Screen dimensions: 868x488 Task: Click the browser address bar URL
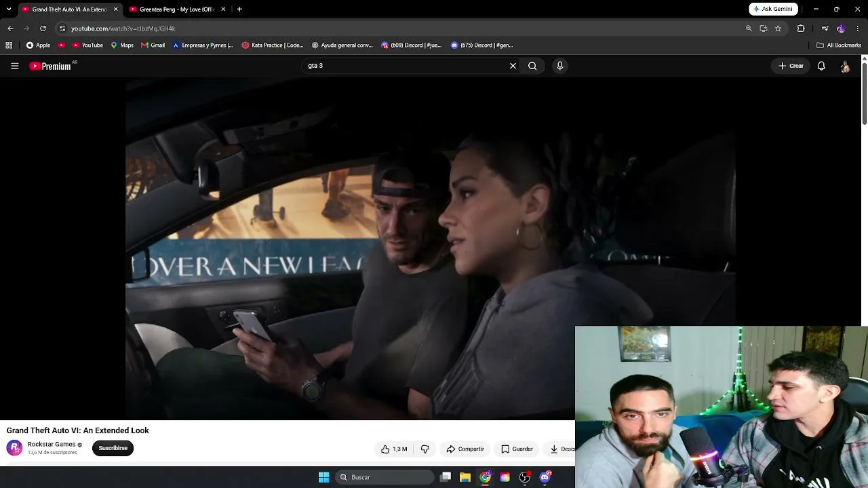(x=123, y=28)
